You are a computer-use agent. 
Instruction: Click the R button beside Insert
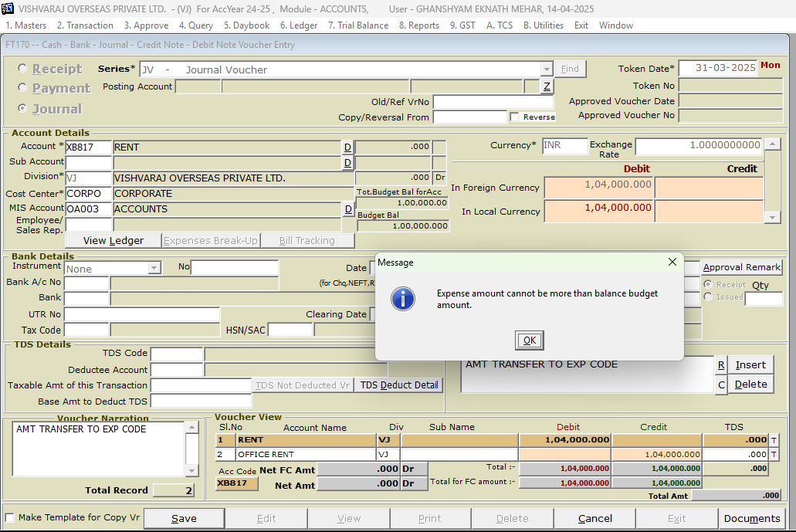[x=721, y=365]
